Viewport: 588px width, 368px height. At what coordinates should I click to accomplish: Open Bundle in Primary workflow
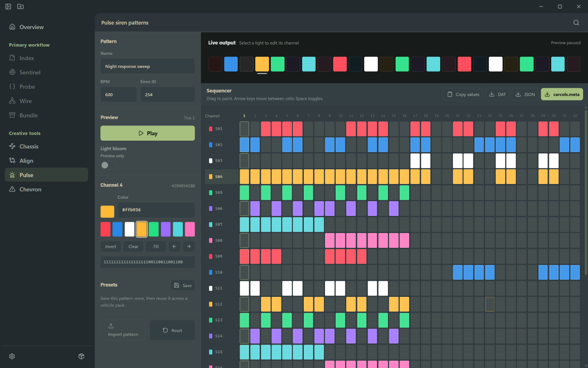click(x=47, y=115)
